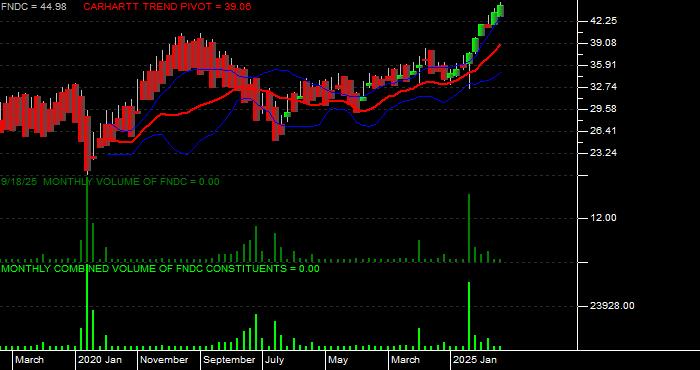Select the 42.25 price axis label
The height and width of the screenshot is (370, 700).
coord(603,21)
